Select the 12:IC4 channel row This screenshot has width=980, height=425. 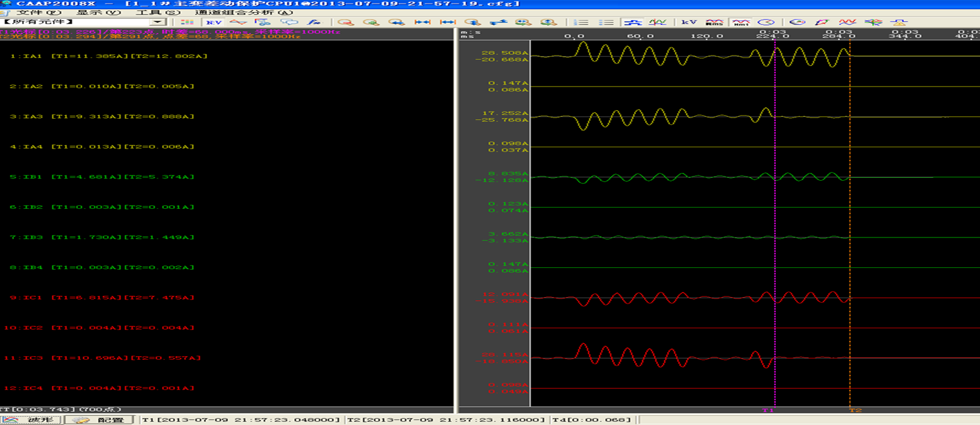click(x=99, y=388)
